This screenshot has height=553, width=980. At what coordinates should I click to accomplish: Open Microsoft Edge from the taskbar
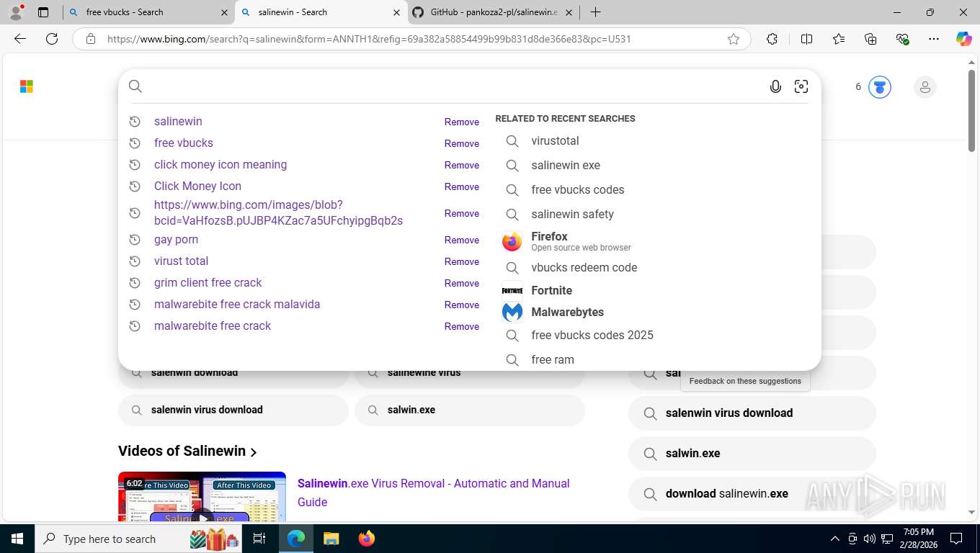pyautogui.click(x=296, y=539)
